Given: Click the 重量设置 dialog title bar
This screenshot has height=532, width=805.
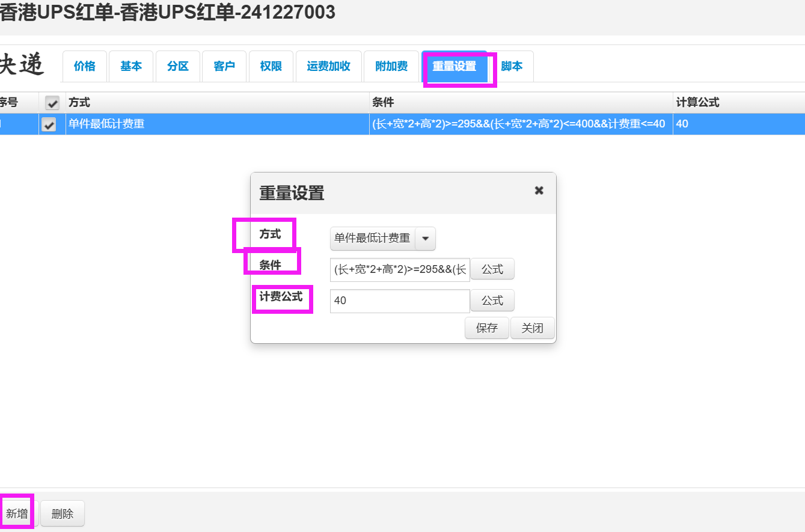Looking at the screenshot, I should [403, 194].
